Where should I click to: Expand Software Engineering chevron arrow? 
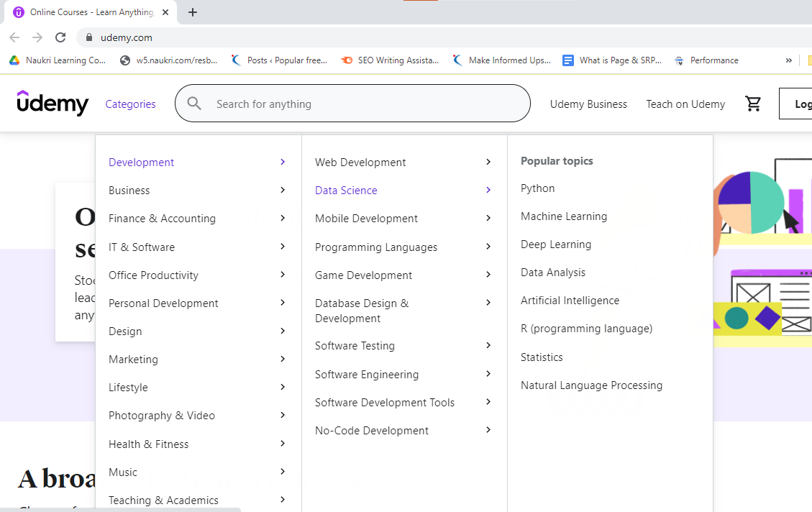click(488, 373)
